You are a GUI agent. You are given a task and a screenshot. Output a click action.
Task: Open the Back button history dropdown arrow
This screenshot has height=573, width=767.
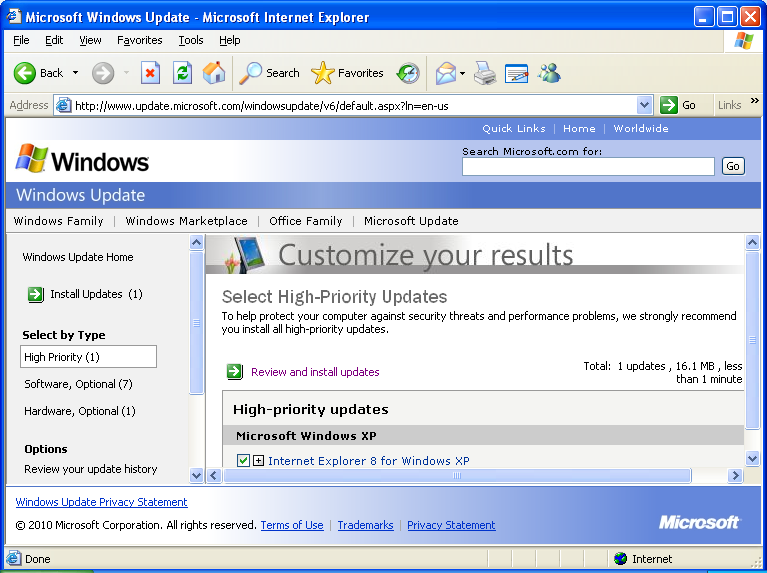[x=75, y=73]
